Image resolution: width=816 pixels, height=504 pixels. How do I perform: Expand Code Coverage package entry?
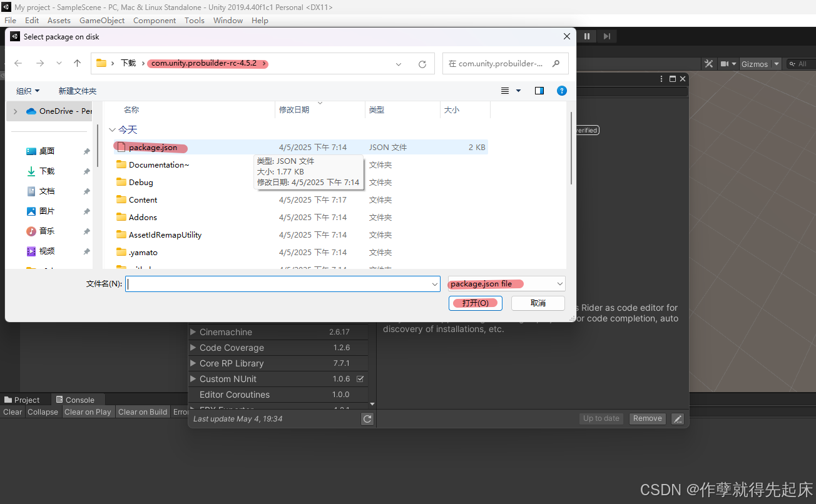coord(193,348)
